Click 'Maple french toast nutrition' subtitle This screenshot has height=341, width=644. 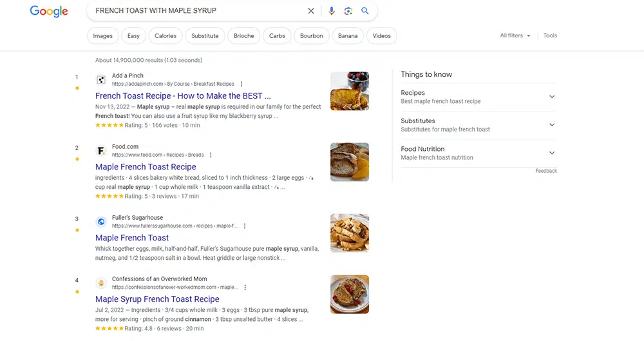437,157
